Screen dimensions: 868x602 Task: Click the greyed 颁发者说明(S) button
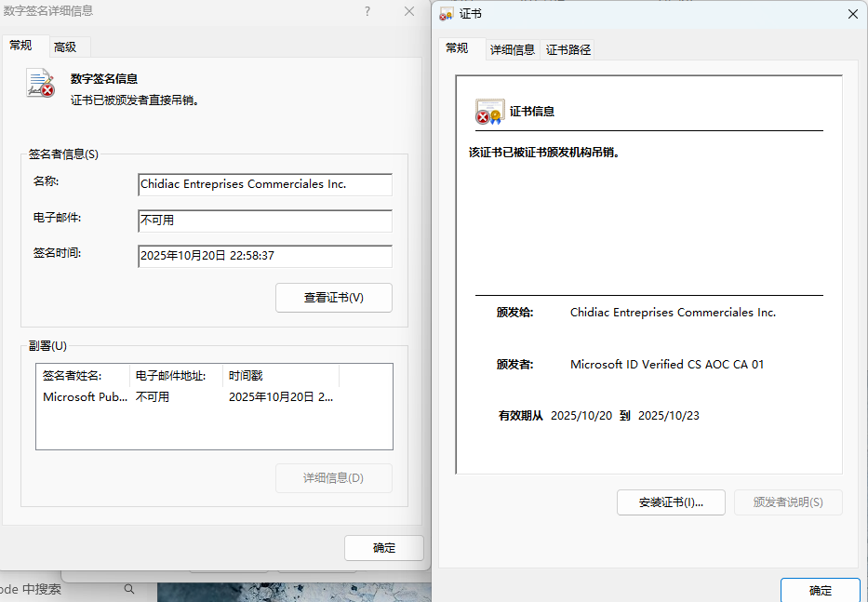pyautogui.click(x=788, y=502)
